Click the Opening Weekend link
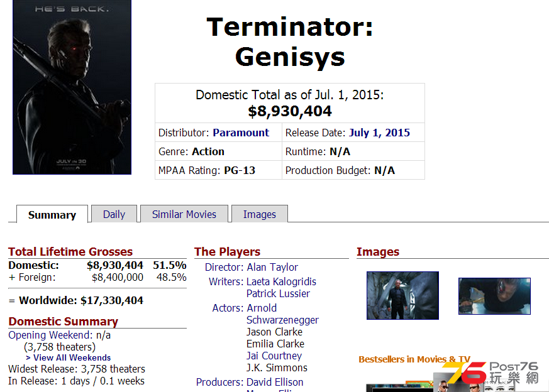549x392 pixels. pyautogui.click(x=50, y=335)
